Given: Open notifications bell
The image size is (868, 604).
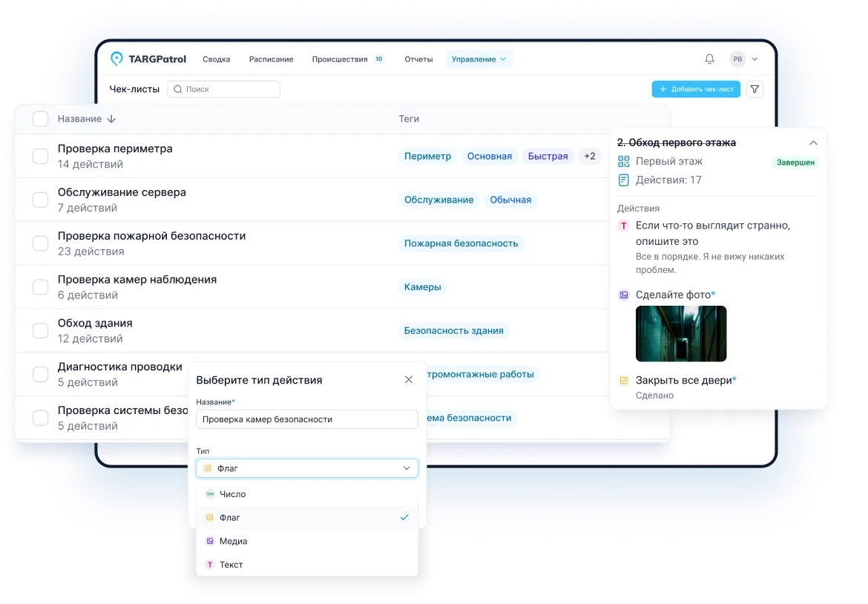Looking at the screenshot, I should (x=709, y=59).
